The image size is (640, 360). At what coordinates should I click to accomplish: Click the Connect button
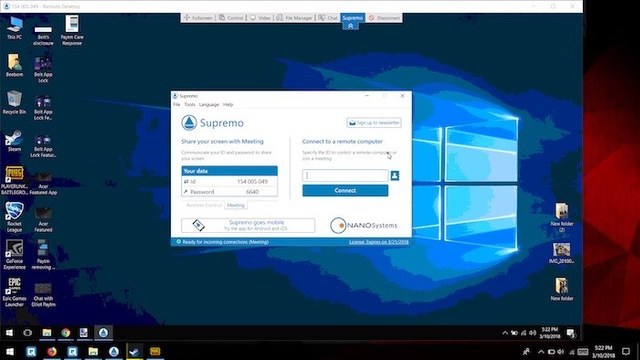345,191
